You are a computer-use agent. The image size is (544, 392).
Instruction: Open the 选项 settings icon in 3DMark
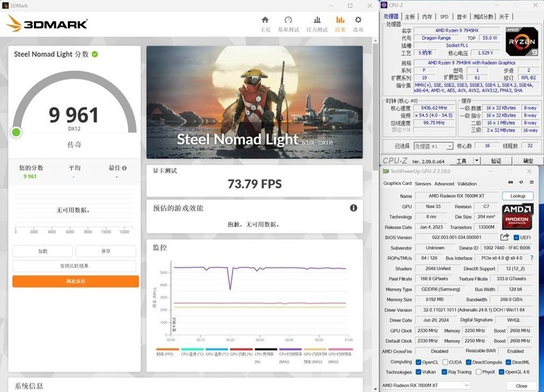point(358,19)
